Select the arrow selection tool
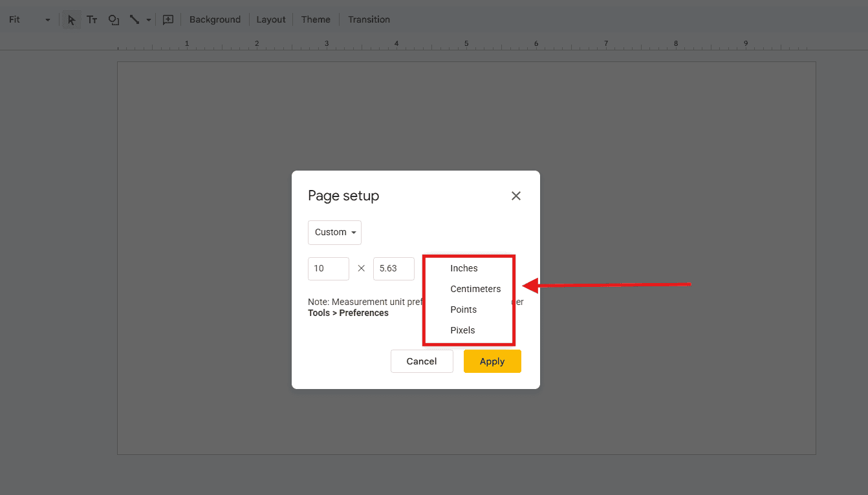The image size is (868, 495). [x=71, y=19]
